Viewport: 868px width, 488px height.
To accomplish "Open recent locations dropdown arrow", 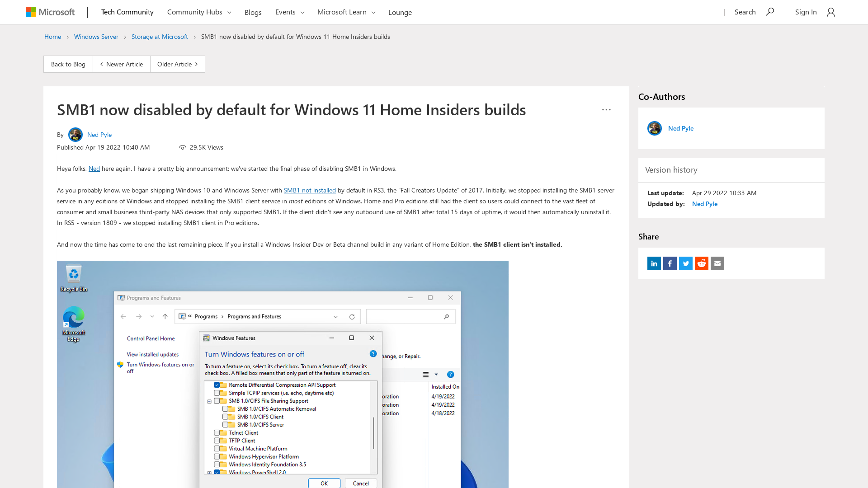I will 152,317.
